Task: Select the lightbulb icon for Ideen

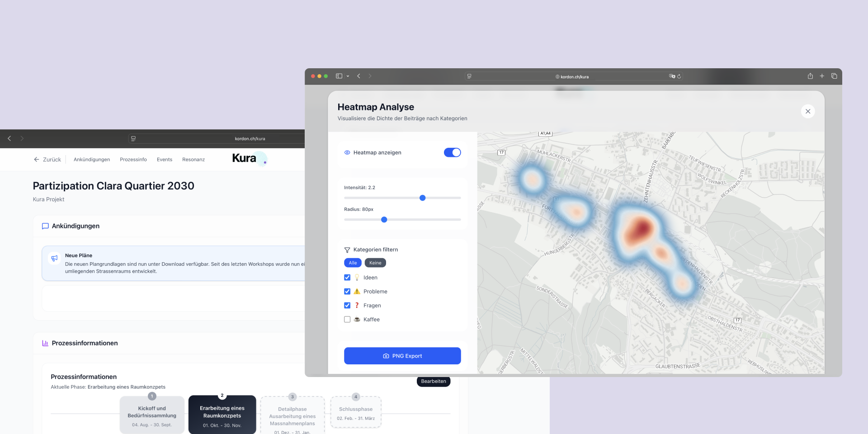Action: coord(357,277)
